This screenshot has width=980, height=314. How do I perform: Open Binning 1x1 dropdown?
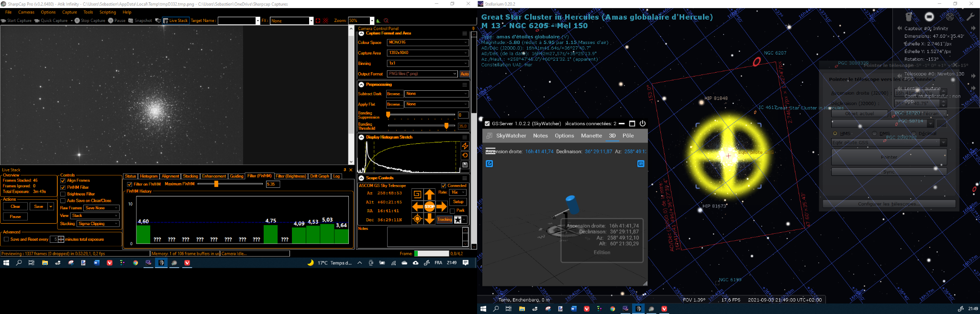428,64
